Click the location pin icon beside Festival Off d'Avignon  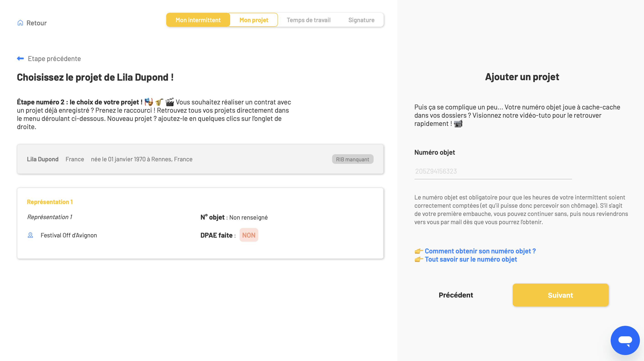[30, 235]
